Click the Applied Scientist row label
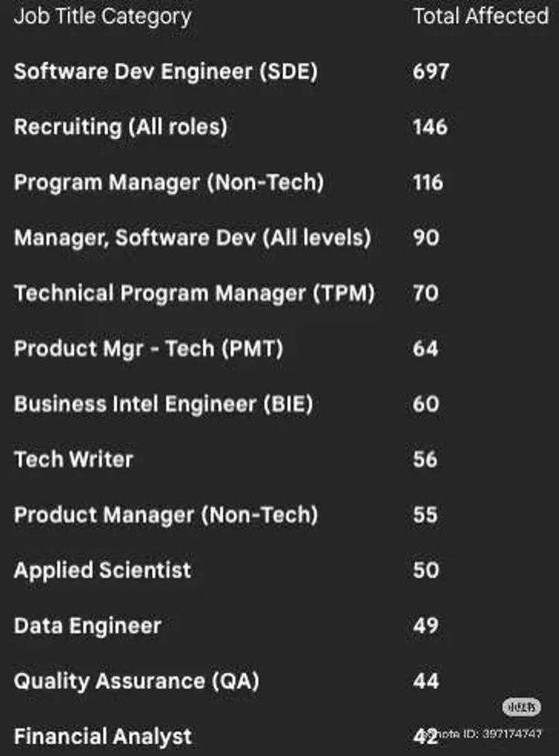This screenshot has width=559, height=756. tap(102, 570)
